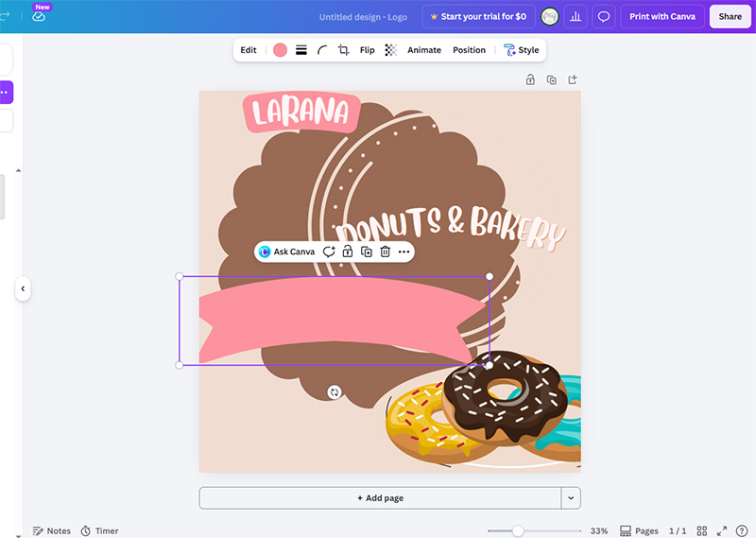Image resolution: width=756 pixels, height=538 pixels.
Task: Open the cloud save status icon
Action: click(x=39, y=16)
